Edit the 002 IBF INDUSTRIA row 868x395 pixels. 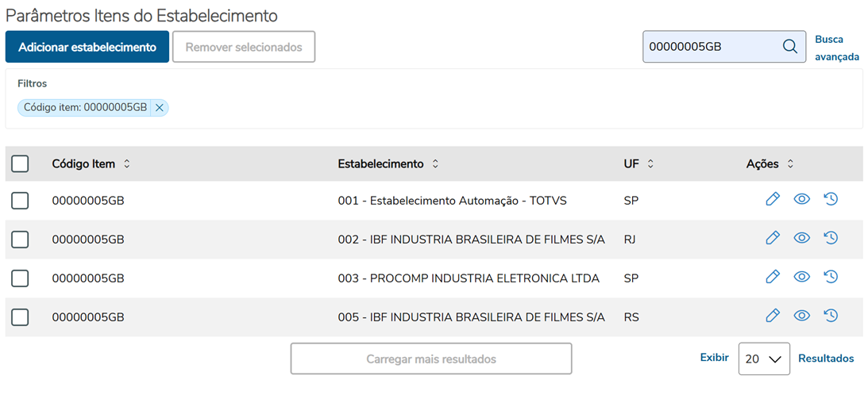[x=772, y=238]
